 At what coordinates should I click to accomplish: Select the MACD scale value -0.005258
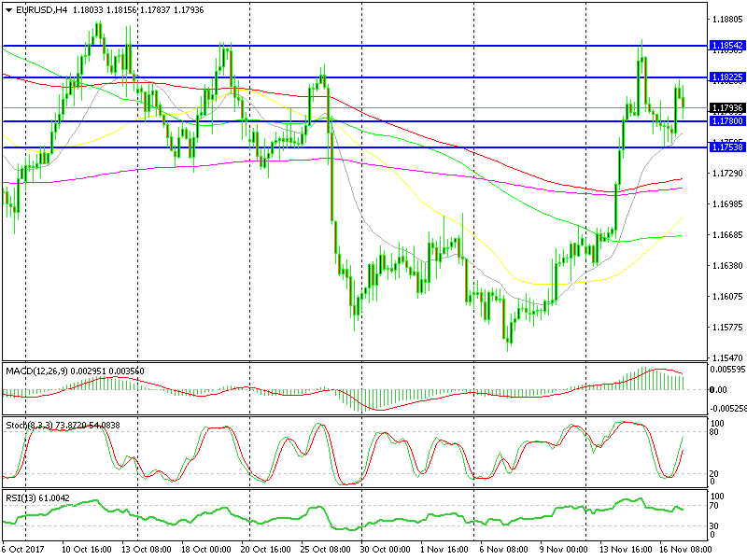(x=727, y=409)
